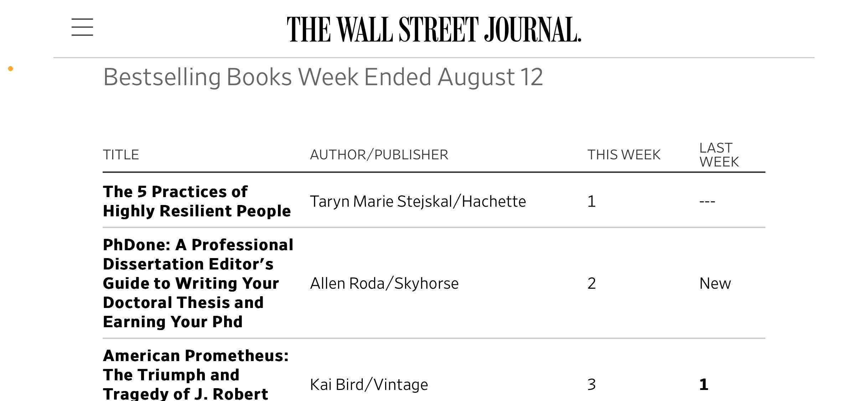
Task: Click this week rank 1
Action: pyautogui.click(x=591, y=201)
